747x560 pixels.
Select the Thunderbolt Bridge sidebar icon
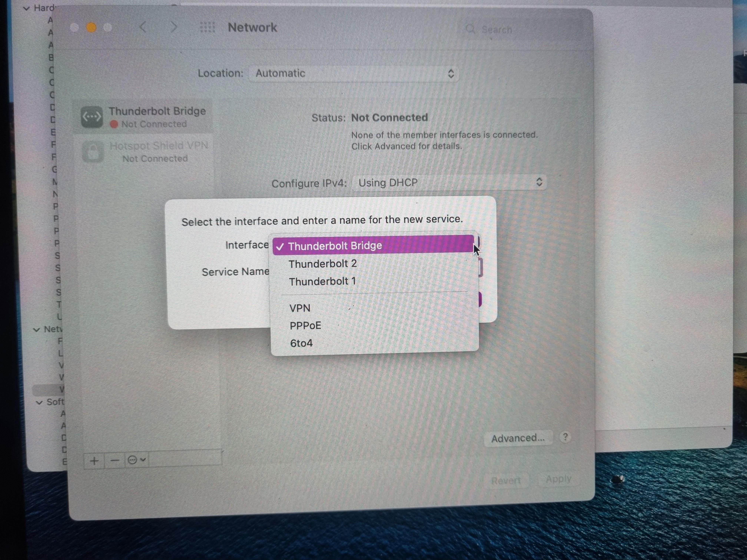pyautogui.click(x=92, y=117)
